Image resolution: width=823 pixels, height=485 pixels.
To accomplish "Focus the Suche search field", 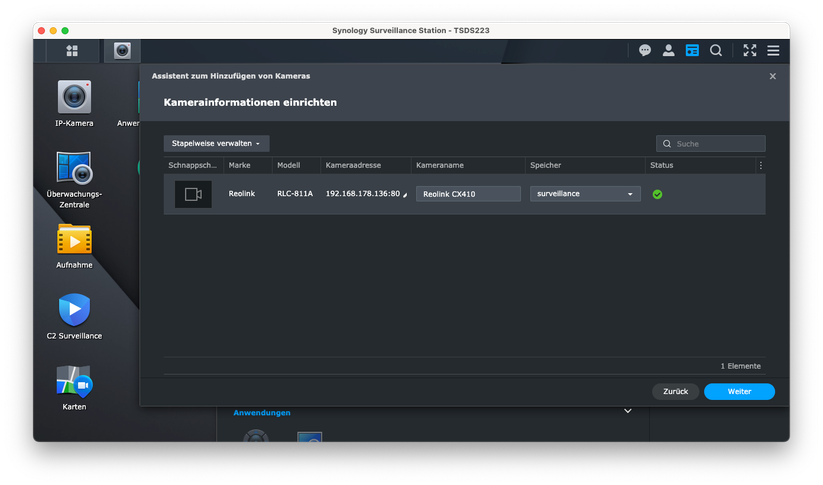I will coord(711,143).
